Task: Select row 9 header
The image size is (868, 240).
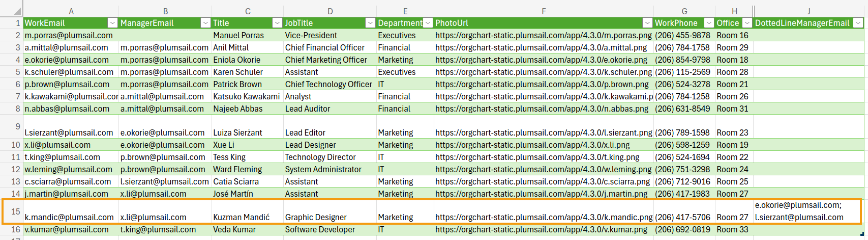Action: (12, 126)
